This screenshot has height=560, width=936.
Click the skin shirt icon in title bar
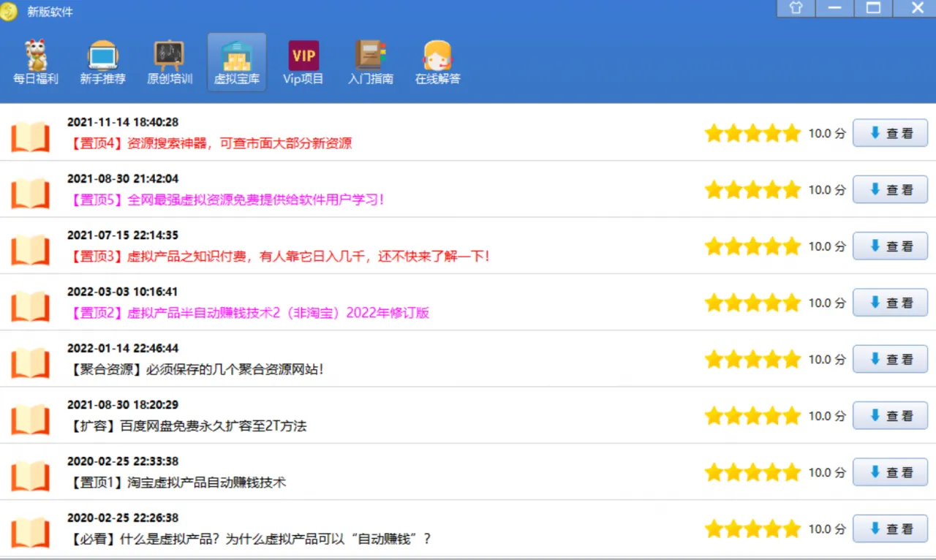[x=796, y=7]
